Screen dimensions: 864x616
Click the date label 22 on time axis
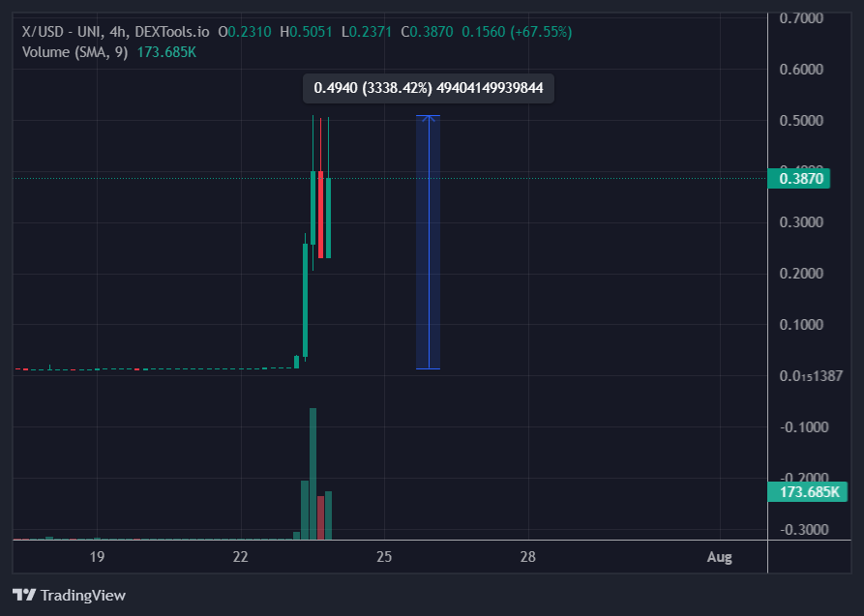240,557
